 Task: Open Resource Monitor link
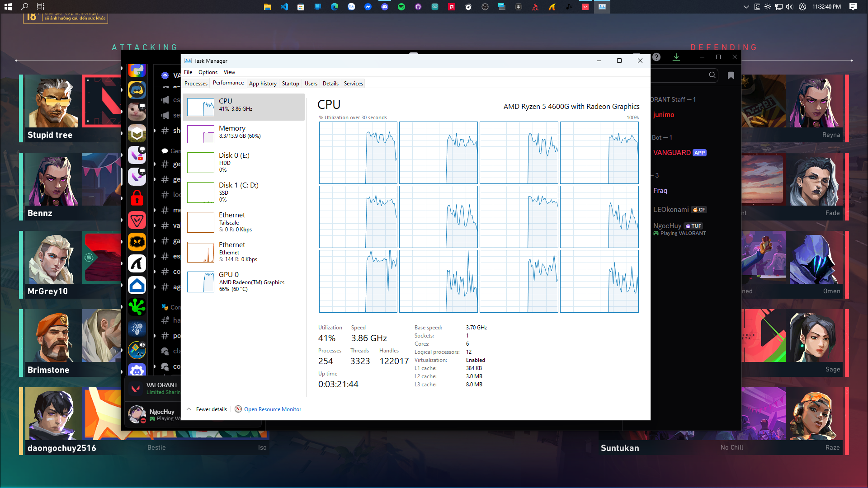[x=273, y=409]
